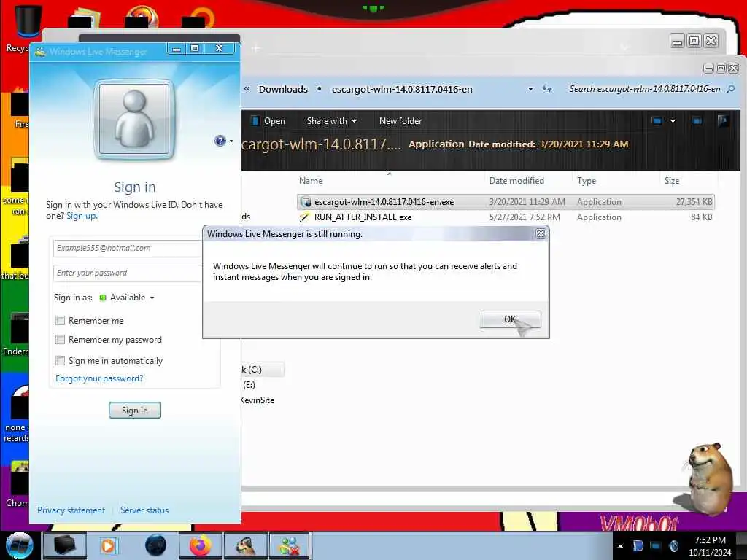This screenshot has width=747, height=560.
Task: Enable Remember my password checkbox
Action: pos(60,340)
